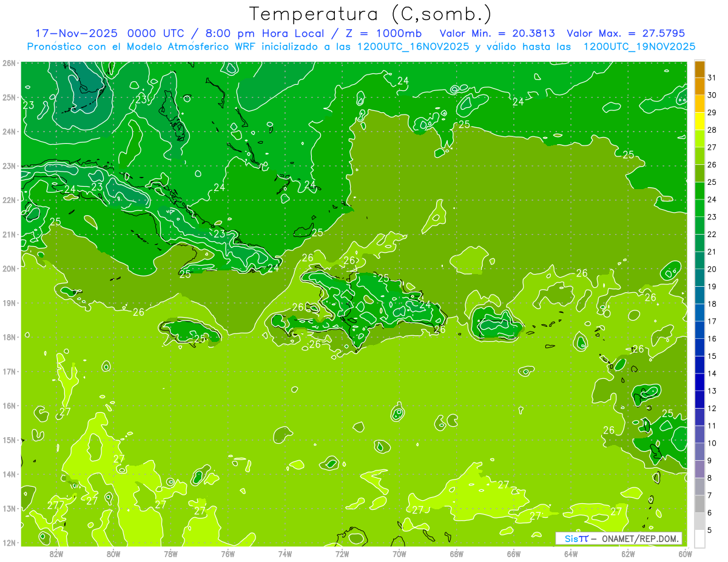The height and width of the screenshot is (562, 728).
Task: Click the longitude label "68W"
Action: tap(457, 554)
